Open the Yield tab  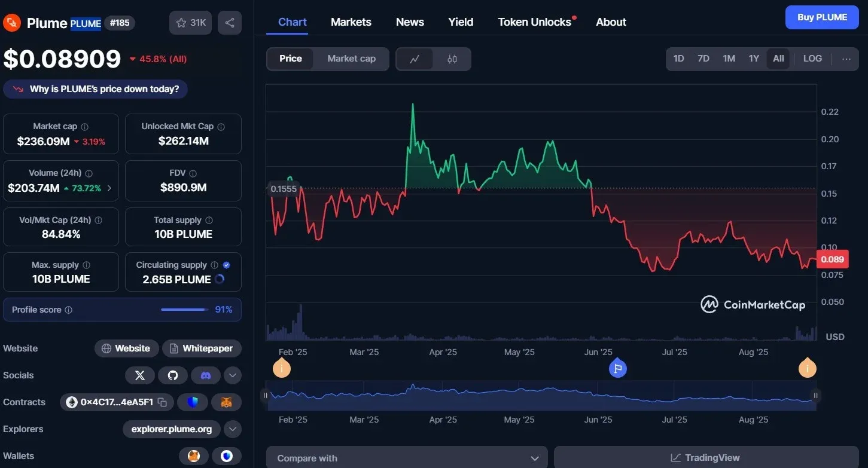click(461, 22)
